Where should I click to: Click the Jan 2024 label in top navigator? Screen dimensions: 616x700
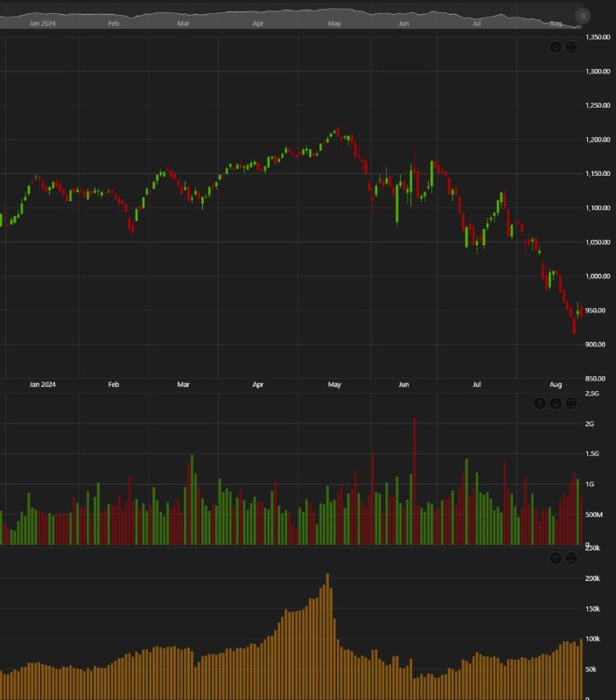[x=42, y=24]
